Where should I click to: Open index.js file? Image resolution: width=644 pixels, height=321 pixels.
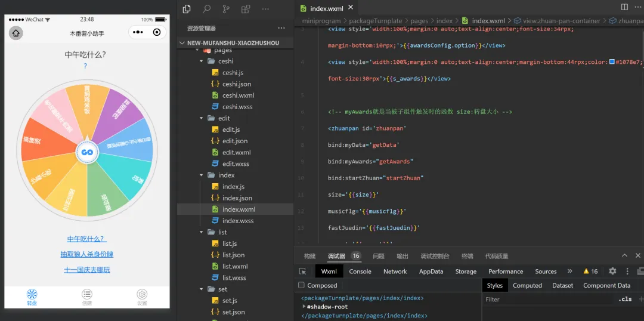tap(233, 187)
